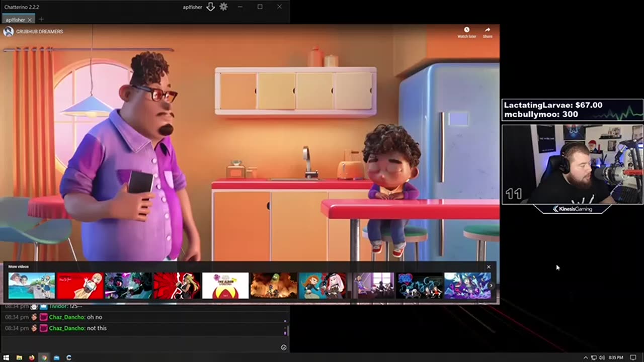
Task: Show next More videos suggestions
Action: pos(492,286)
